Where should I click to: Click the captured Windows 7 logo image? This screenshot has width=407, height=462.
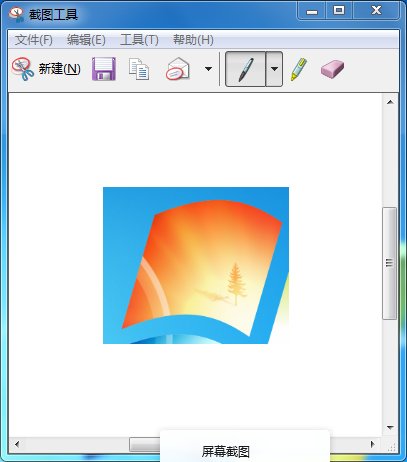coord(196,265)
